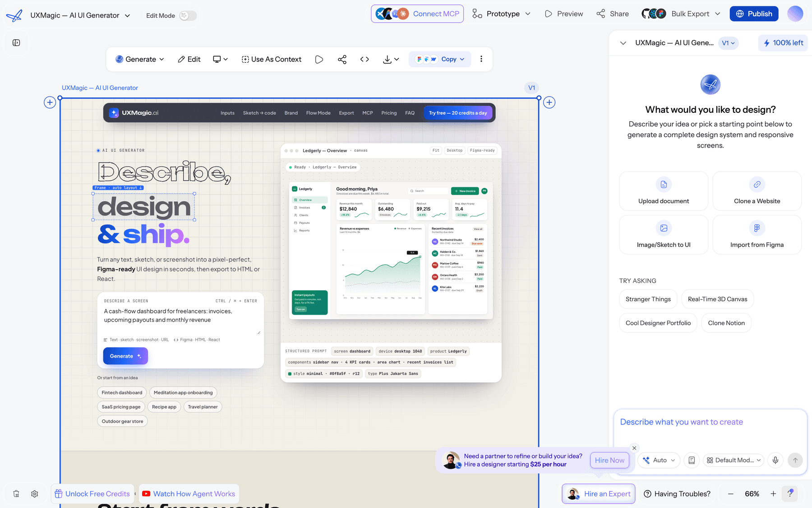Click the UXMagic bird logo
Viewport: 812px width, 508px height.
14,15
